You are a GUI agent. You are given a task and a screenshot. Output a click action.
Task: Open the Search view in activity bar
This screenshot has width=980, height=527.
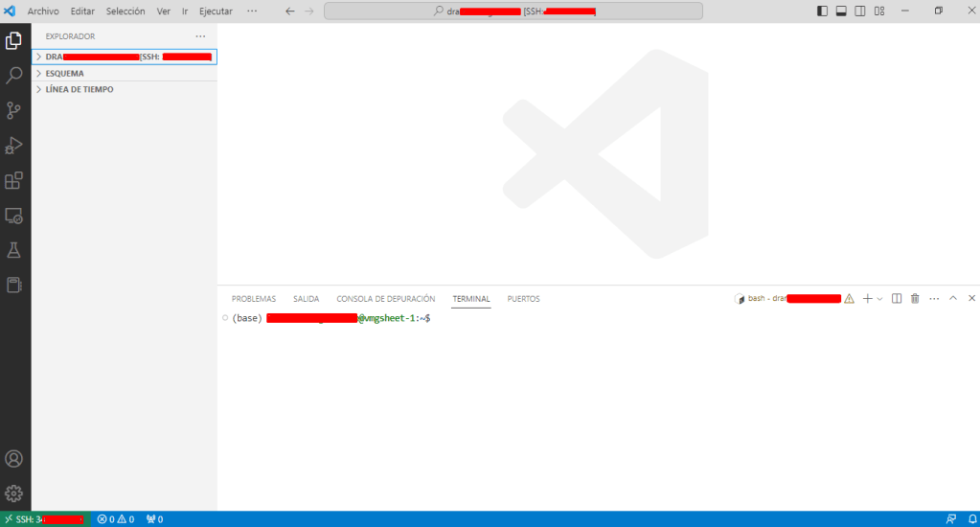14,75
